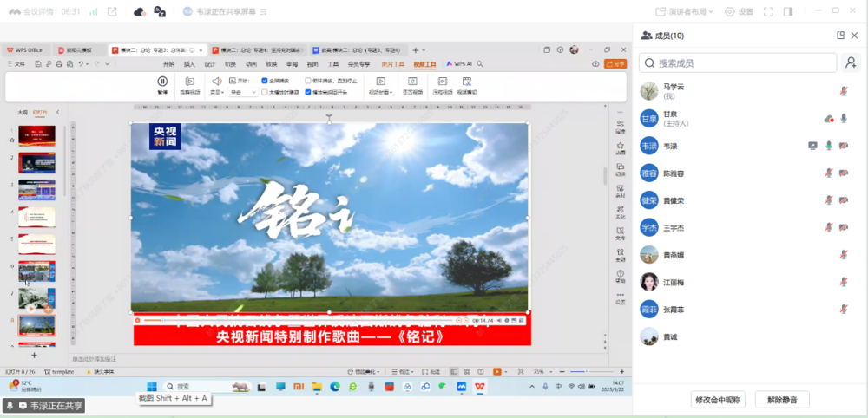
Task: Click the search members input field
Action: point(738,62)
